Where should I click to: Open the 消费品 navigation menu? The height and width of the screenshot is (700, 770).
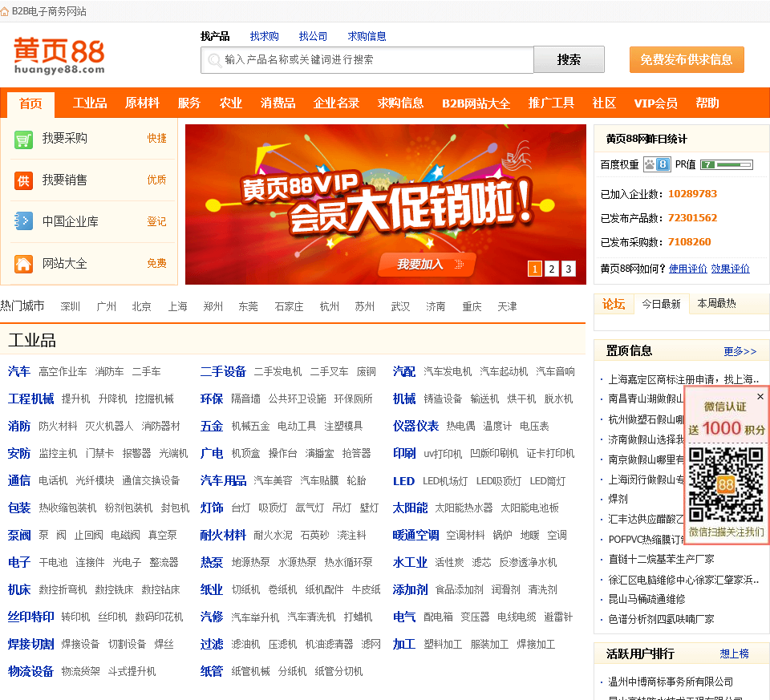(278, 103)
